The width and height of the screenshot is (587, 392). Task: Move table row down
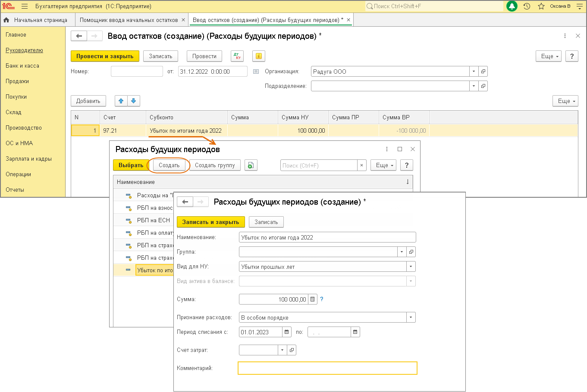pos(134,101)
